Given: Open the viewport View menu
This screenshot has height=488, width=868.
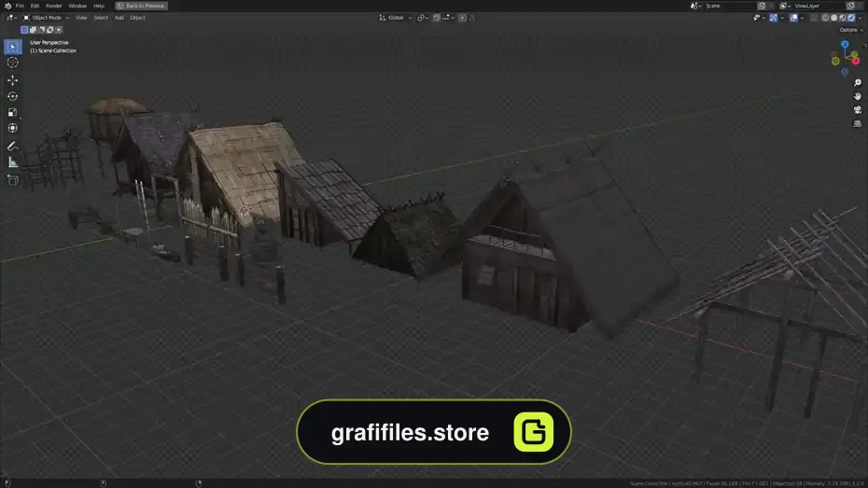Looking at the screenshot, I should tap(81, 18).
